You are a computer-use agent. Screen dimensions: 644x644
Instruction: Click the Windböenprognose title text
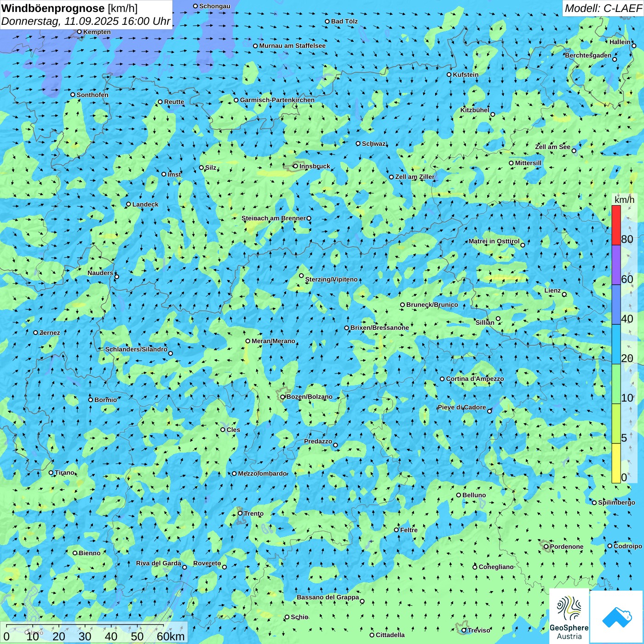[x=53, y=8]
